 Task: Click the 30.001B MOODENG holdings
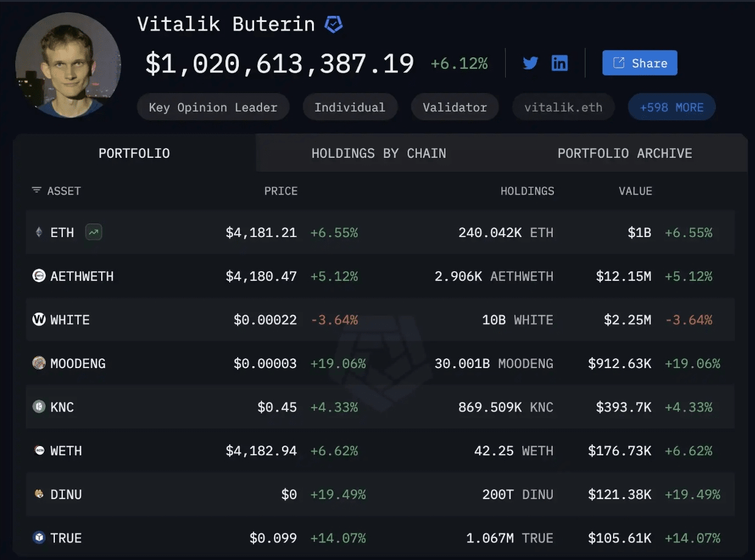click(494, 363)
